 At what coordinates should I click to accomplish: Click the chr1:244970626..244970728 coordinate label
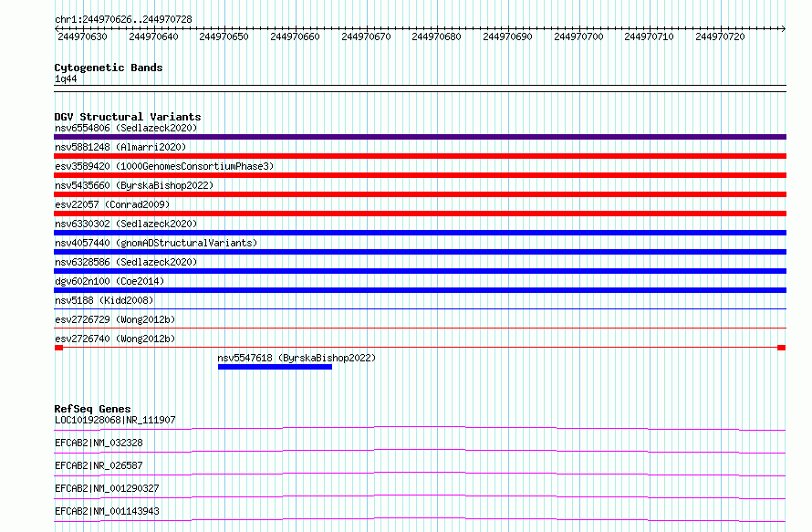(x=123, y=19)
